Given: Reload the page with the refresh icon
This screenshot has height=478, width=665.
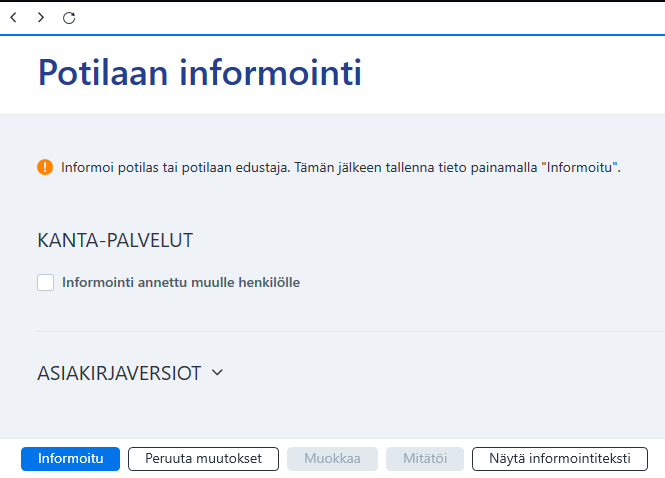Looking at the screenshot, I should pos(69,18).
